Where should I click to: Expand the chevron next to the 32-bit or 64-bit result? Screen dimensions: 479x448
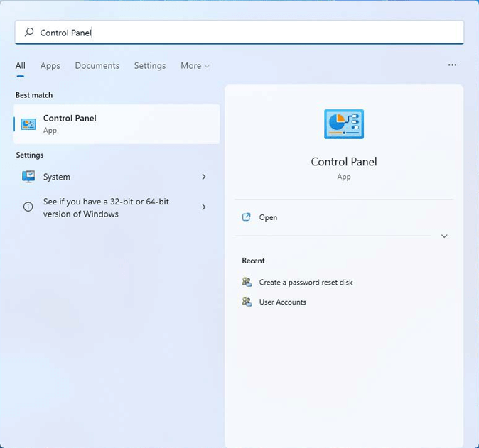(204, 207)
